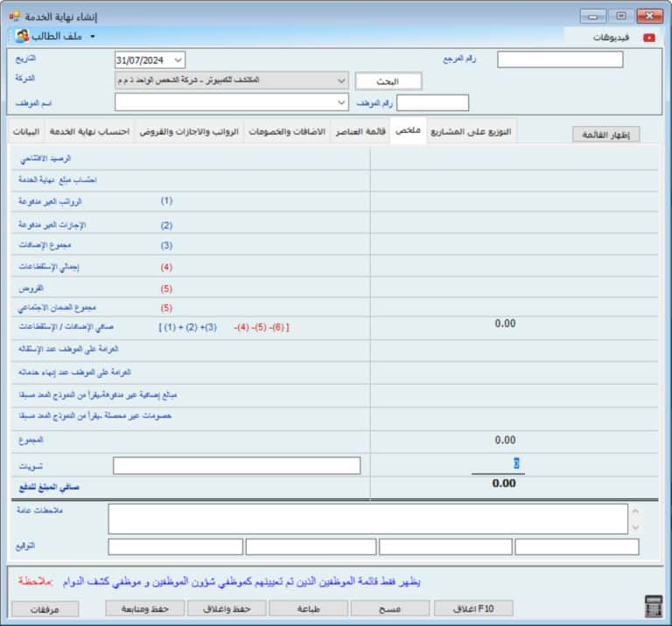Click the إظهار القائمة show list button
The image size is (672, 626).
click(x=606, y=135)
